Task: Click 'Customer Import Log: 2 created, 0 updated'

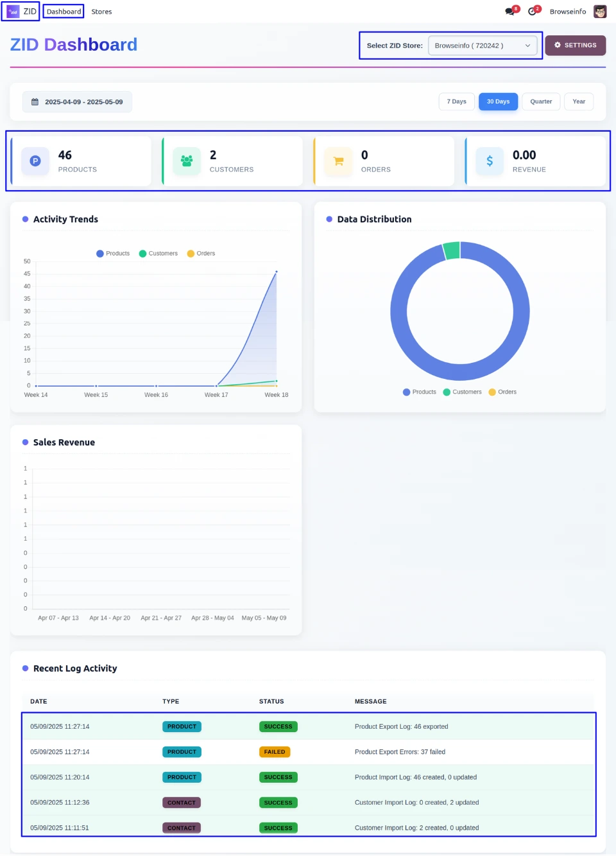Action: coord(417,828)
